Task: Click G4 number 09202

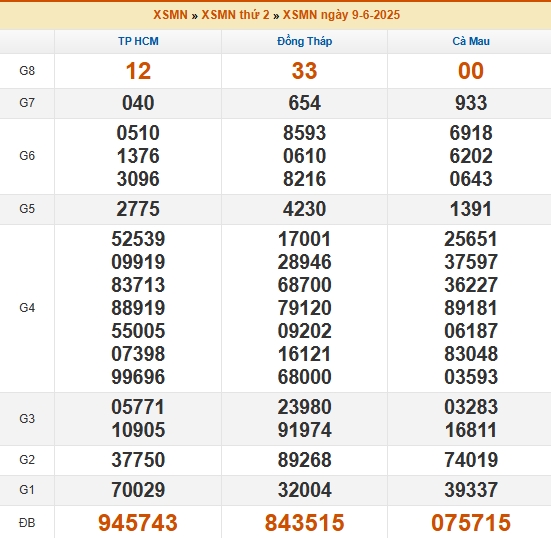Action: click(x=304, y=331)
